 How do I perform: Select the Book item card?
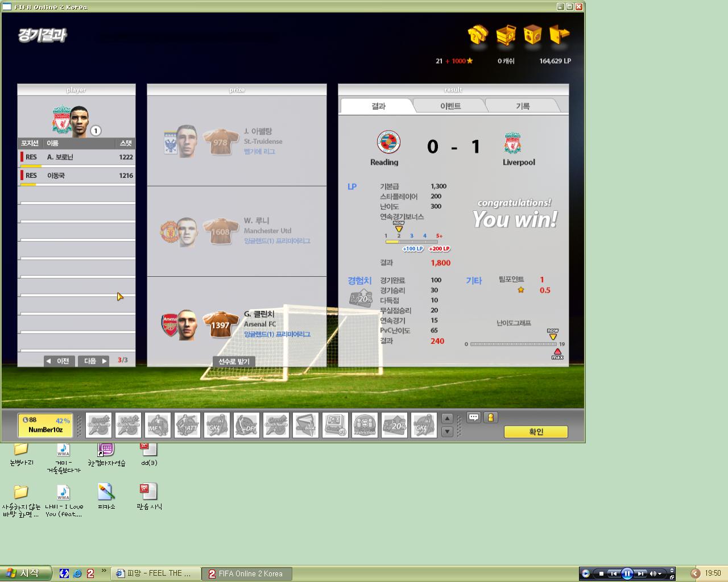[x=305, y=425]
